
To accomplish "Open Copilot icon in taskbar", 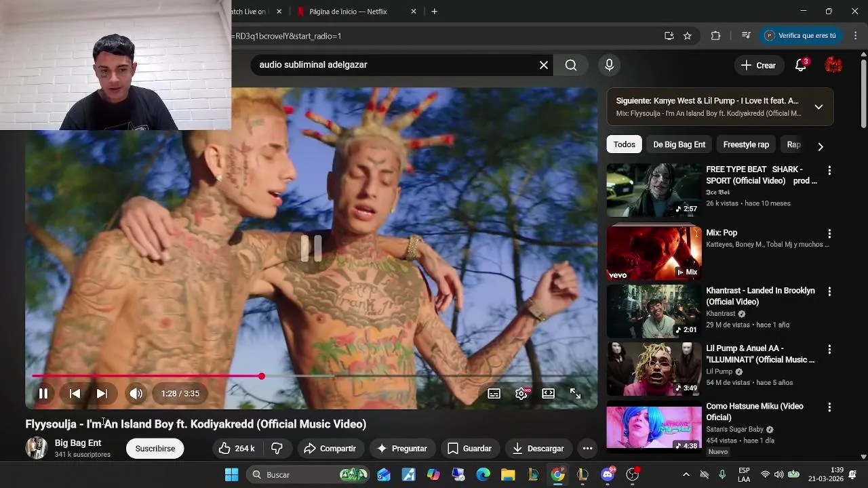I will (x=433, y=474).
